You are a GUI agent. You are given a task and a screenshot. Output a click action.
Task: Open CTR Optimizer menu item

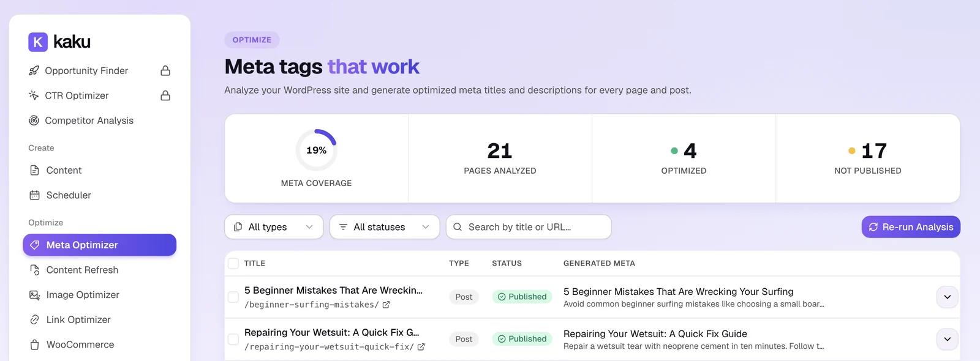tap(99, 95)
